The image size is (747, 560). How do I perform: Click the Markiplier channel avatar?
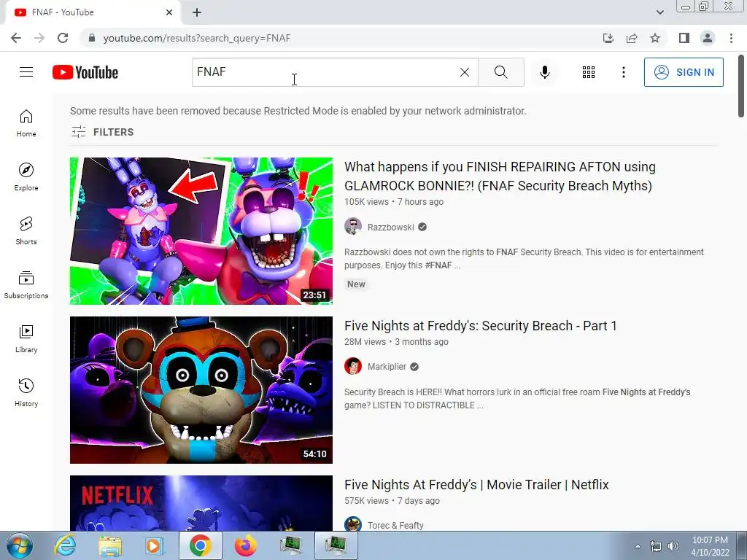click(x=353, y=366)
